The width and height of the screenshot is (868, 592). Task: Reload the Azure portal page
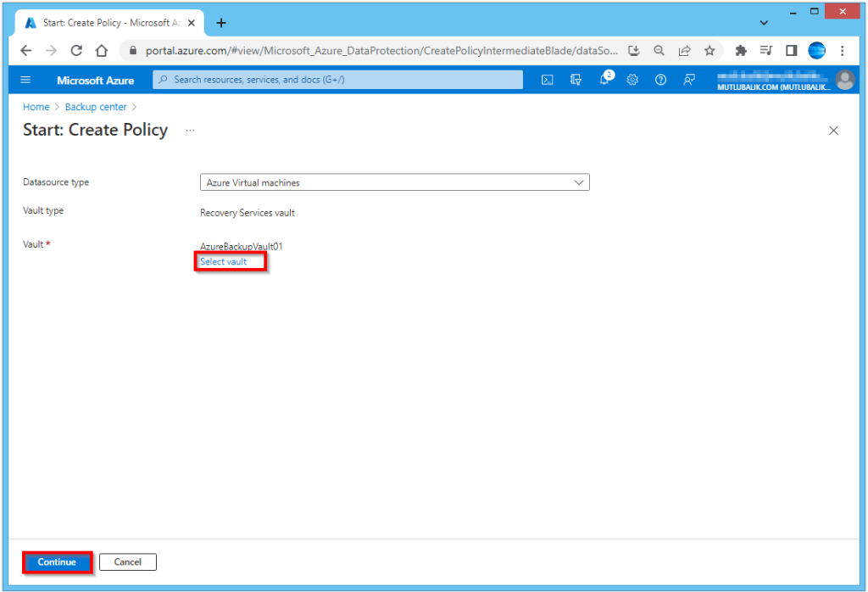pyautogui.click(x=76, y=51)
